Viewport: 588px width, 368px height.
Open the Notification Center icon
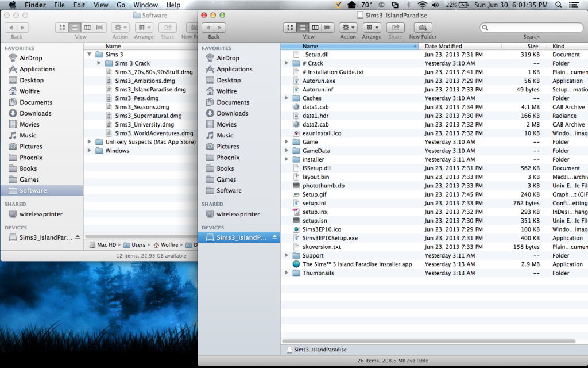574,5
